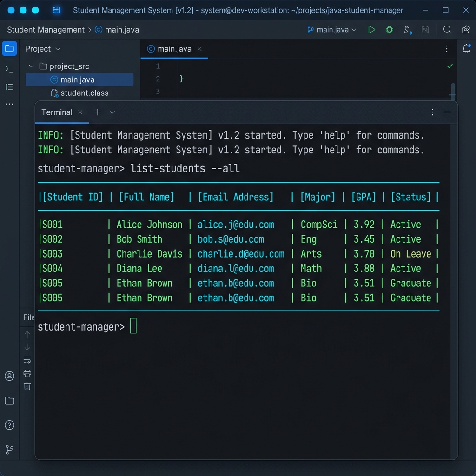Collapse the project_src folder
The height and width of the screenshot is (476, 476).
coord(31,66)
